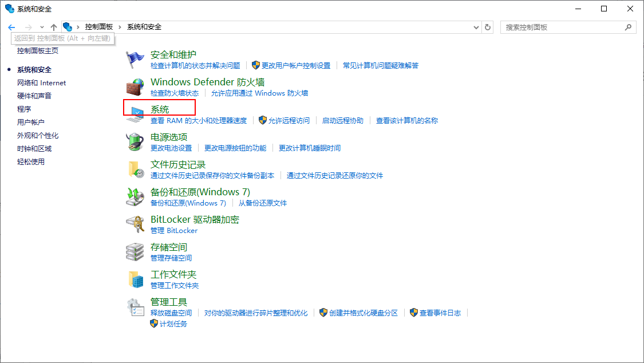
Task: Select 系统和安全 in the sidebar
Action: (34, 69)
